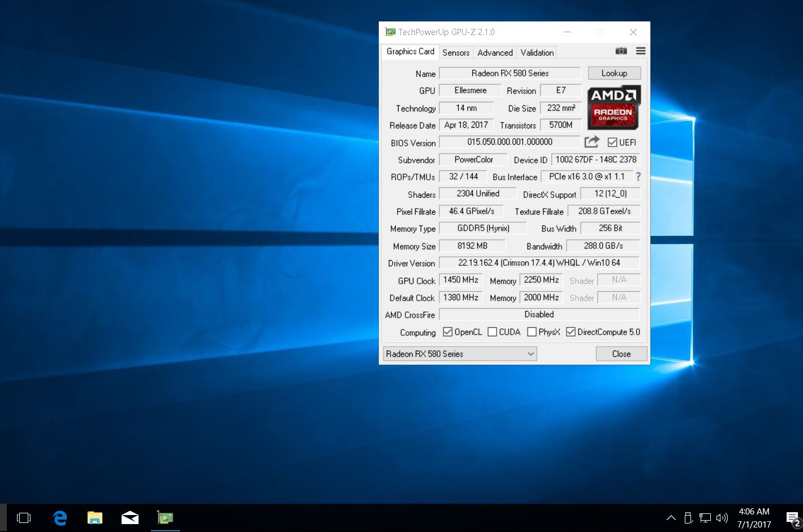
Task: Click the Memory Size value 8192 MB
Action: click(x=472, y=246)
